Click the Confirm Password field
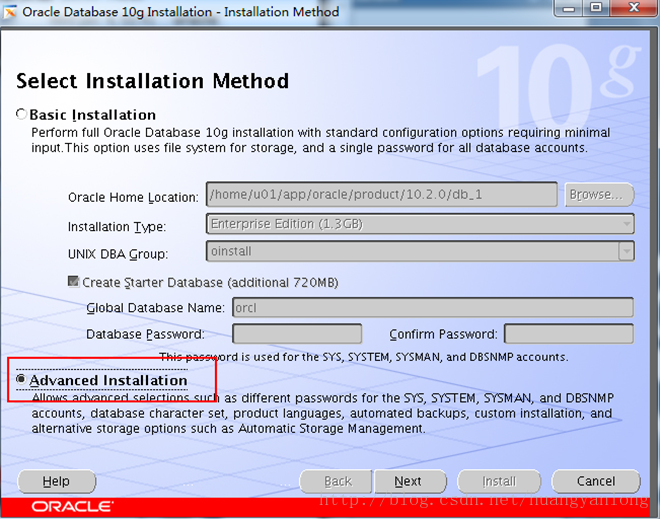The height and width of the screenshot is (519, 660). click(569, 334)
